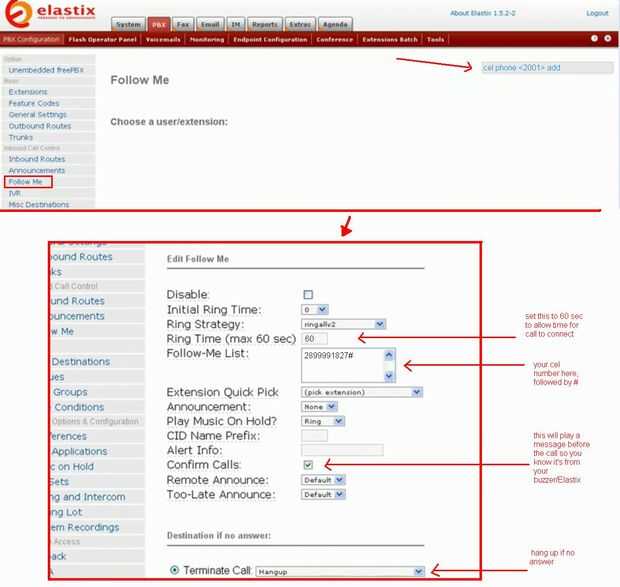The image size is (620, 587).
Task: Open the System tab
Action: [x=128, y=24]
